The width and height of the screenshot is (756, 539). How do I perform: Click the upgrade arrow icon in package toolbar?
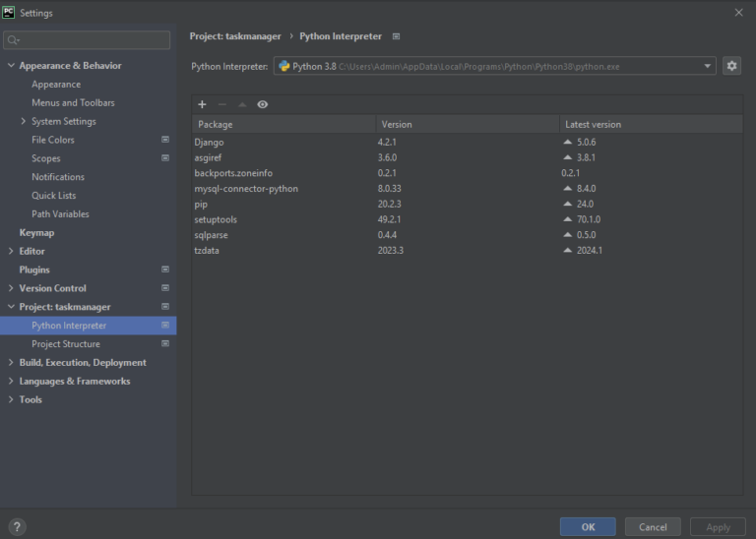point(242,104)
